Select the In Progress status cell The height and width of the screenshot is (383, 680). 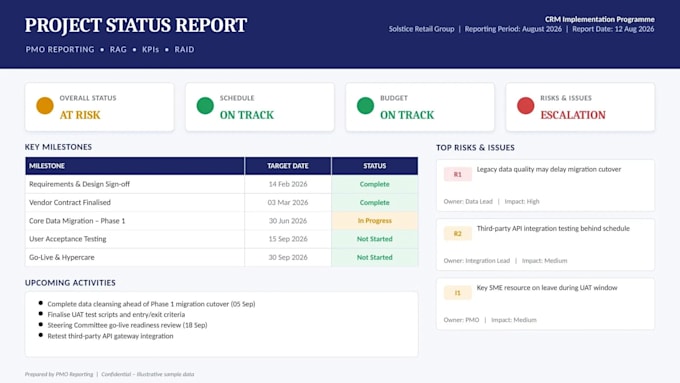coord(375,221)
